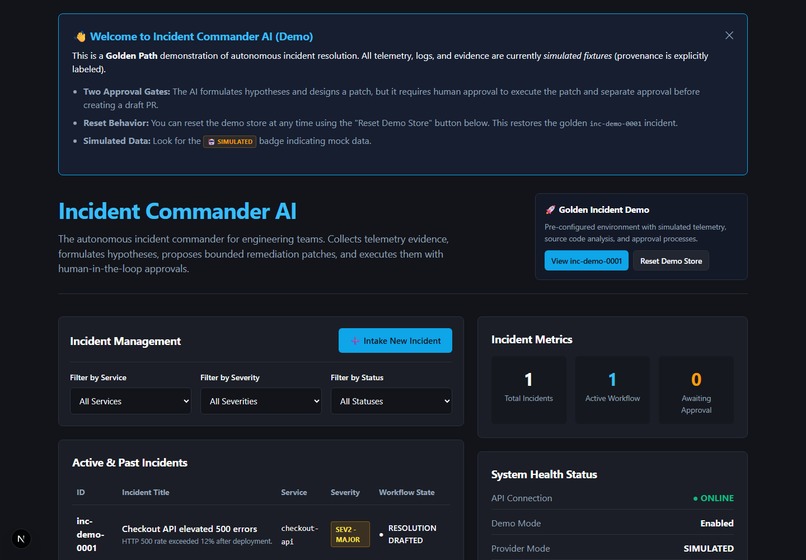Viewport: 806px width, 560px height.
Task: Click the Next.js round logo icon
Action: tap(21, 538)
